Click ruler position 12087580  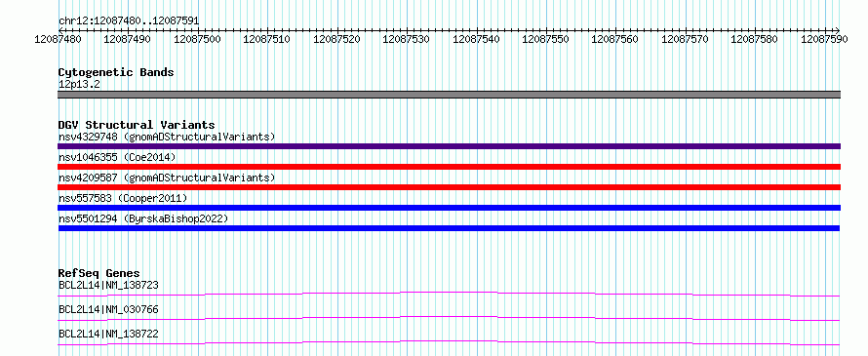755,39
